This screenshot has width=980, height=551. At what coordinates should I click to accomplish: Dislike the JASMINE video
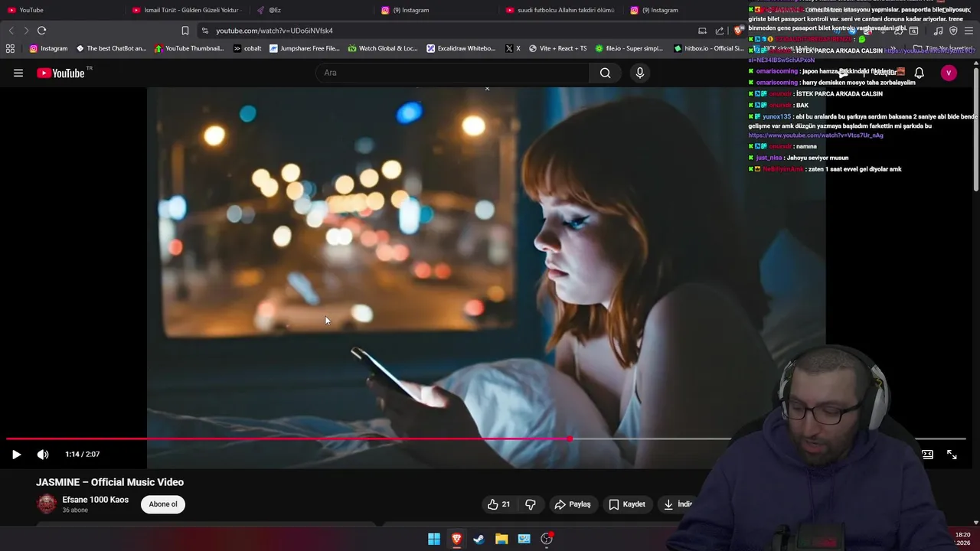[531, 504]
